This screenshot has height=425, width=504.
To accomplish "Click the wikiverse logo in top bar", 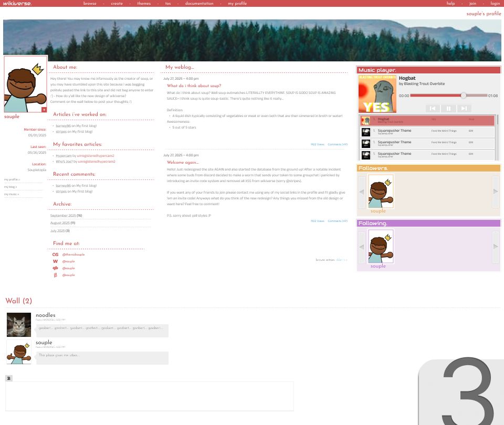I will (x=17, y=4).
